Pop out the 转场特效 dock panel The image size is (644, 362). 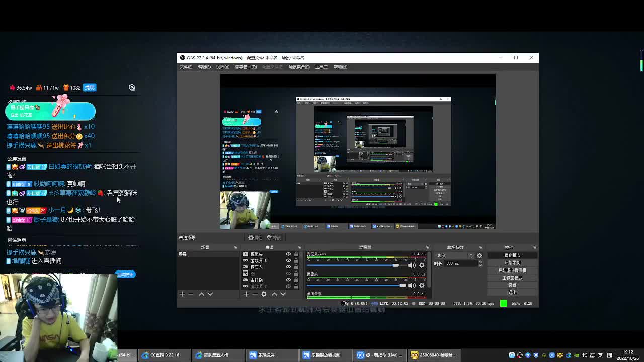pos(480,247)
